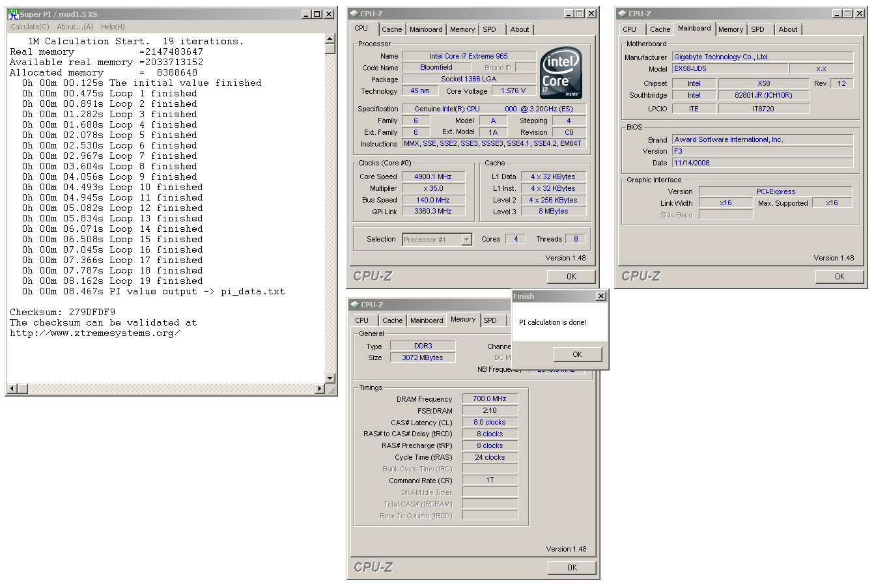Click the BIOS version F3 field
Screen dimensions: 874x588
[763, 151]
